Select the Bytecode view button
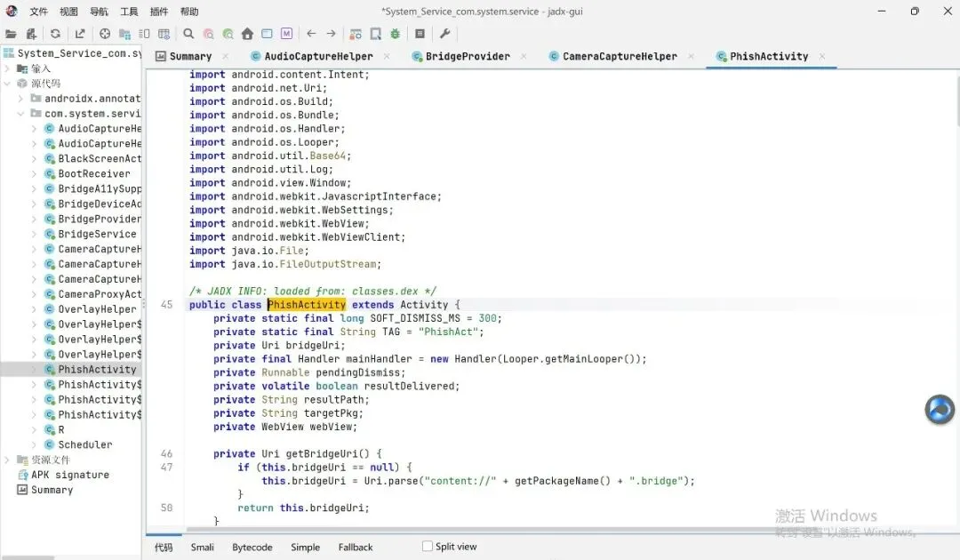960x560 pixels. (x=252, y=548)
